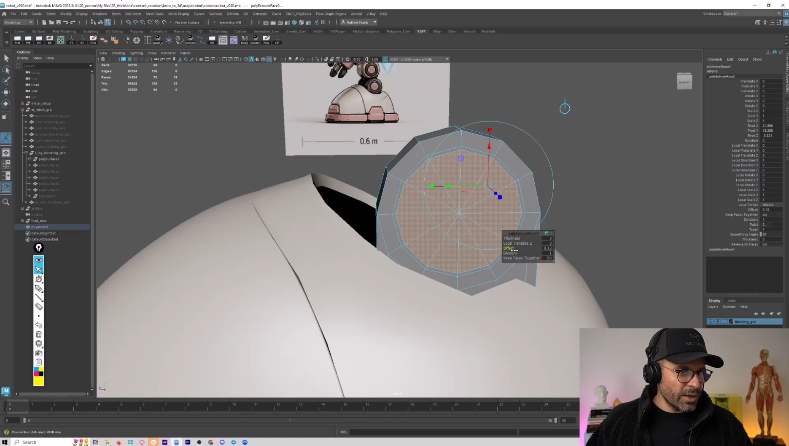Collapse the l_leg_blocking_grp node
The width and height of the screenshot is (789, 446).
[26, 153]
